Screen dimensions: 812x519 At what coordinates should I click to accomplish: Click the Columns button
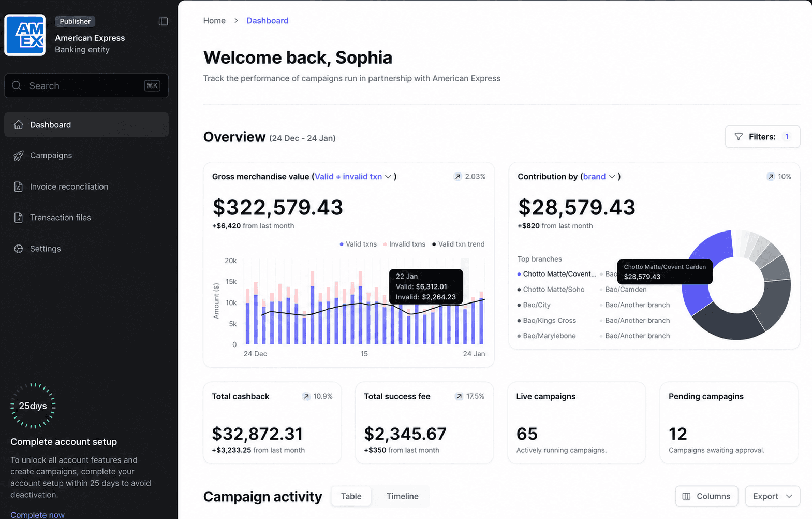coord(706,496)
